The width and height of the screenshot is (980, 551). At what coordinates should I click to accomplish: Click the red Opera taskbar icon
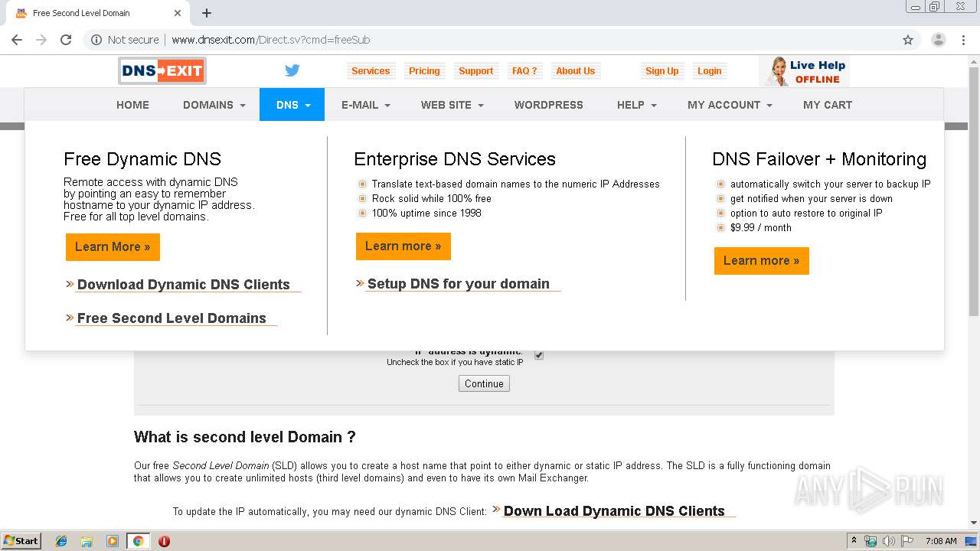(164, 541)
